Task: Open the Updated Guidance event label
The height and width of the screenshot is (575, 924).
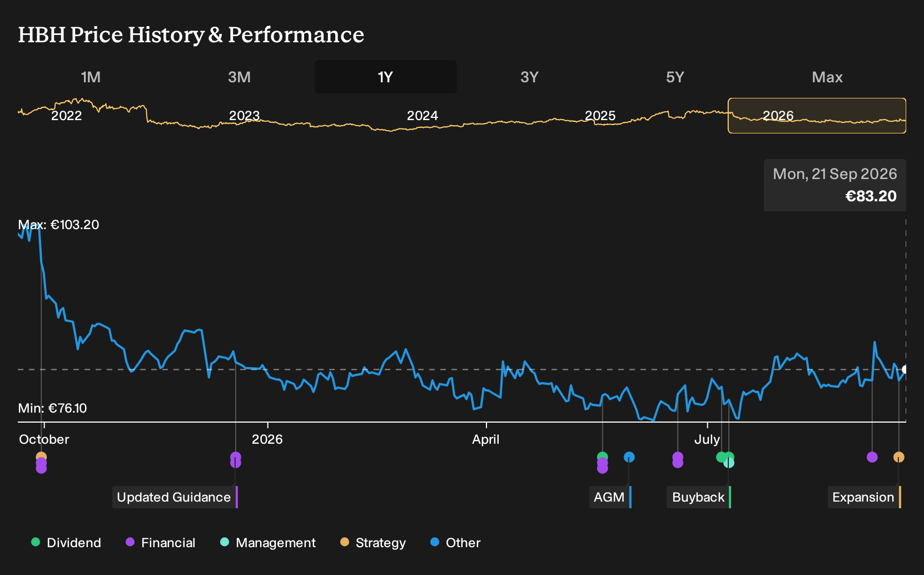Action: 175,497
